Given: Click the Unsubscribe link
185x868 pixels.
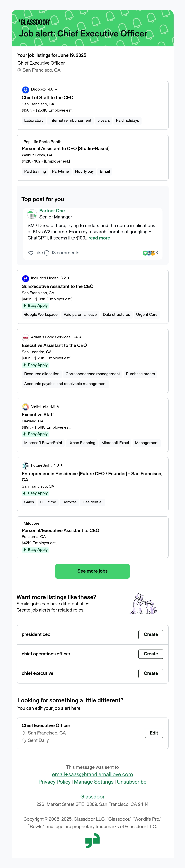Looking at the screenshot, I should [132, 782].
